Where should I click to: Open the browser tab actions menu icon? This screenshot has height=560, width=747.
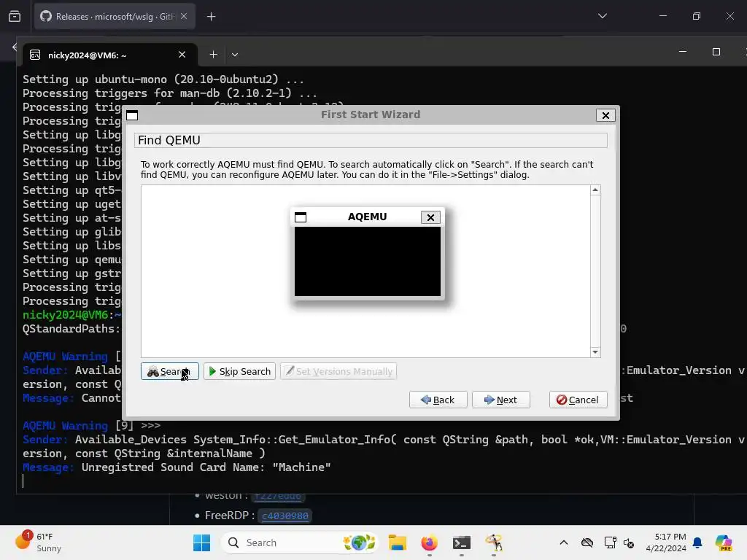tap(15, 17)
